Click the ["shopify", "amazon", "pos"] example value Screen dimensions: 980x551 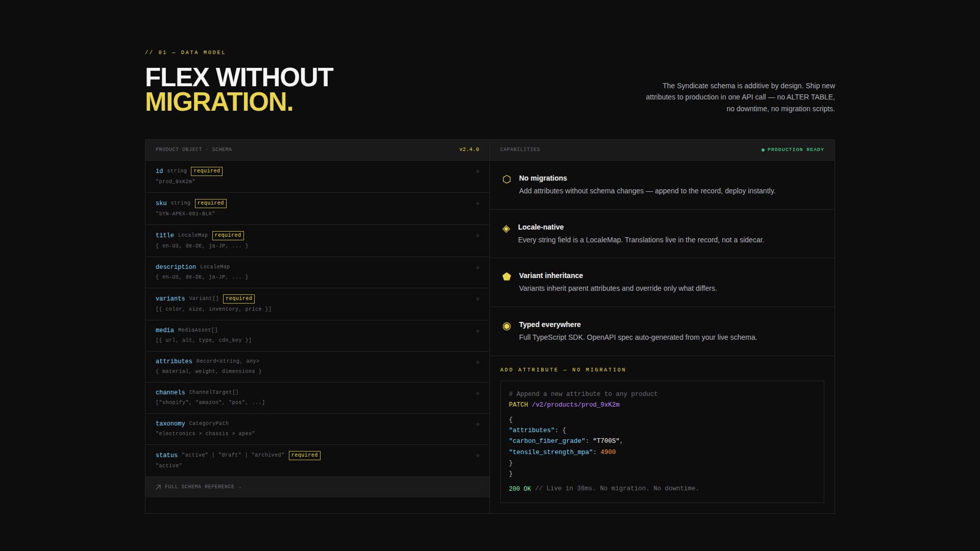210,403
